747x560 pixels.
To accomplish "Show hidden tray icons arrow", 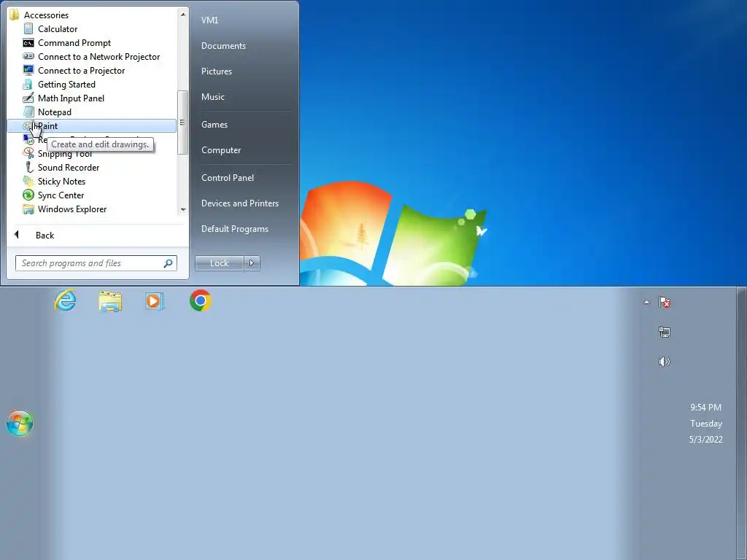I will [x=646, y=302].
